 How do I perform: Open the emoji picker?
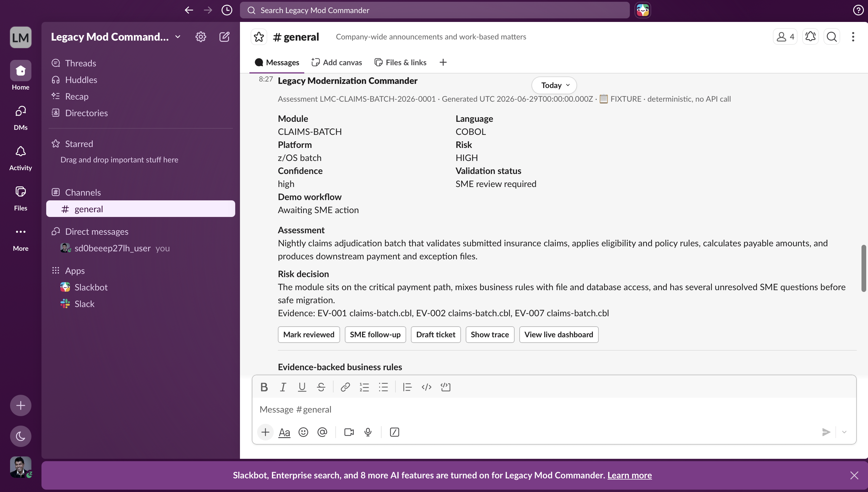point(303,432)
